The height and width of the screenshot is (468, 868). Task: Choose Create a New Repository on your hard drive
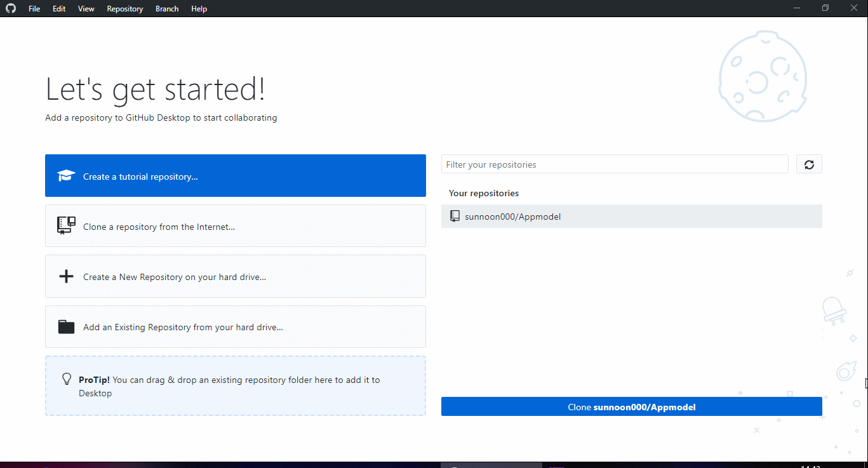236,276
